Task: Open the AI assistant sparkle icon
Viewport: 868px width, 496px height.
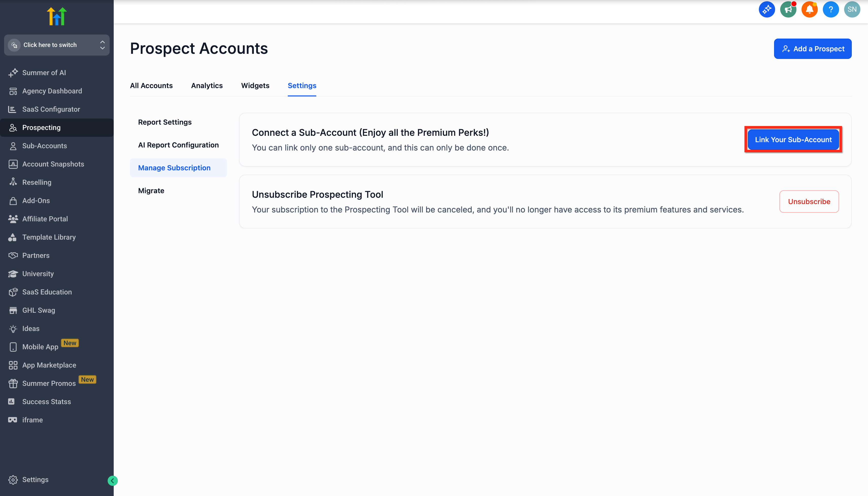Action: click(x=766, y=10)
